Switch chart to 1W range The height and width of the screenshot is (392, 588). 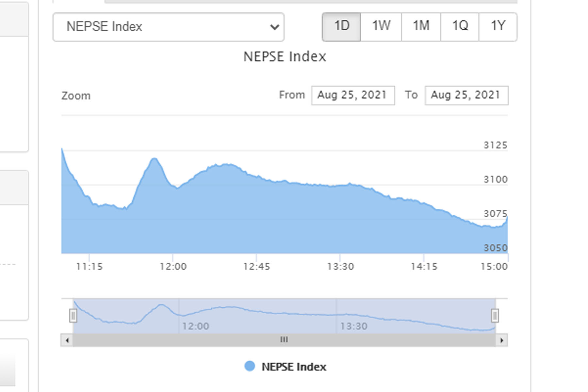tap(381, 26)
